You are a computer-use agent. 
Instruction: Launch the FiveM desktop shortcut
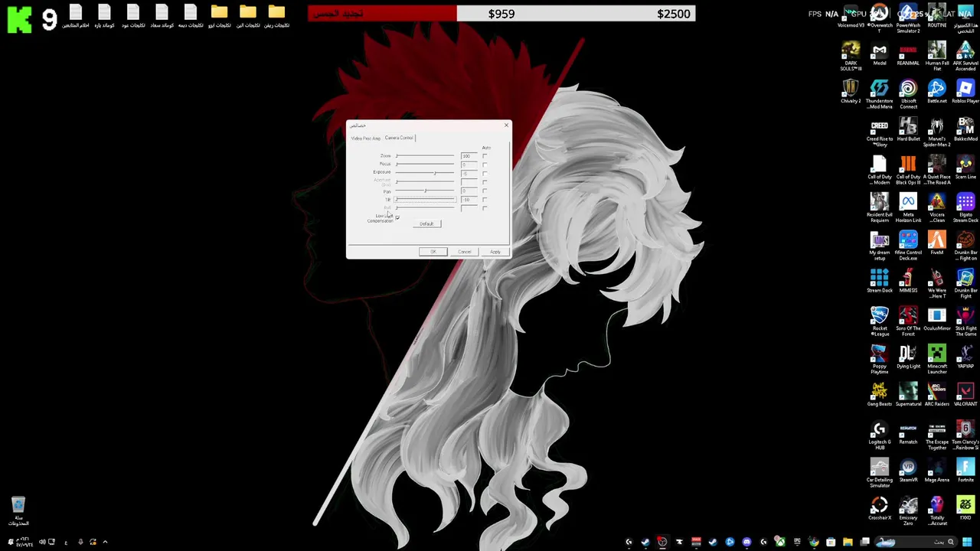click(936, 243)
